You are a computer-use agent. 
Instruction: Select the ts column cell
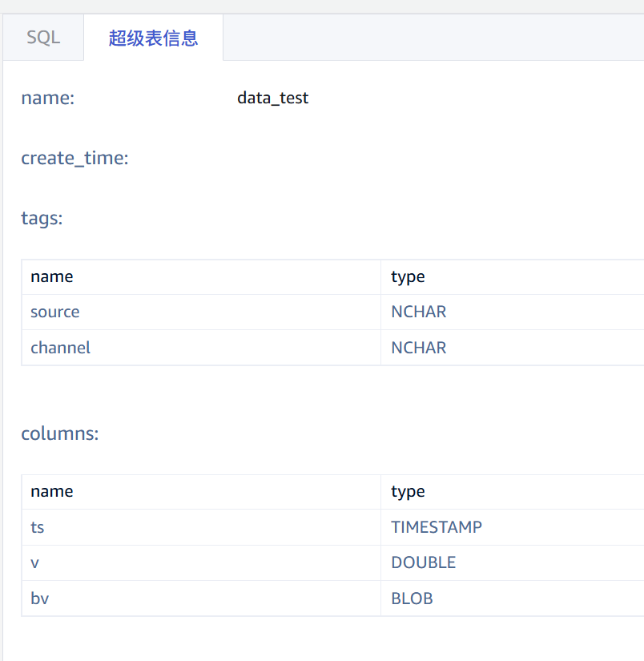tap(38, 527)
